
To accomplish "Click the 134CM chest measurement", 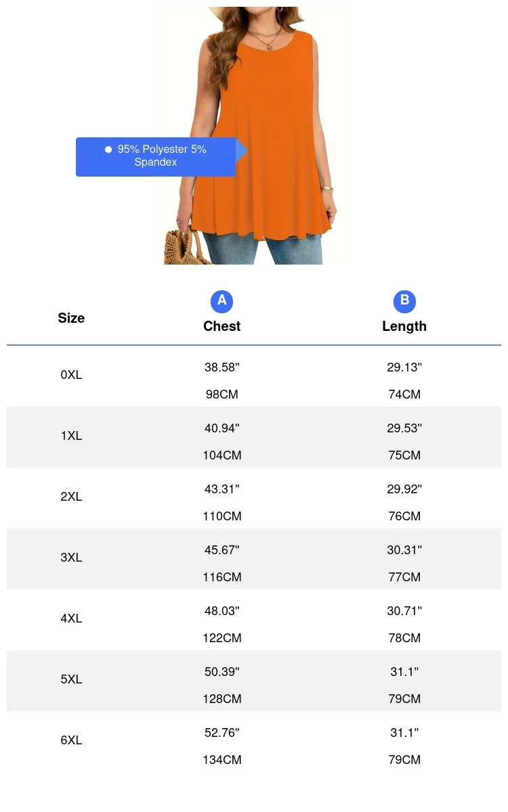I will coord(221,760).
